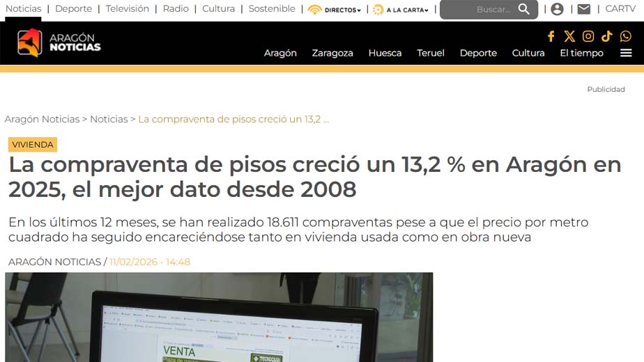This screenshot has height=362, width=644.
Task: Go to Huesca section
Action: pos(385,53)
